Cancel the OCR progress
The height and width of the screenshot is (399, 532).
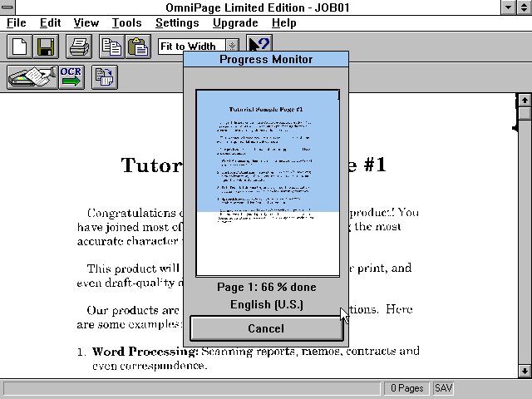[x=267, y=328]
